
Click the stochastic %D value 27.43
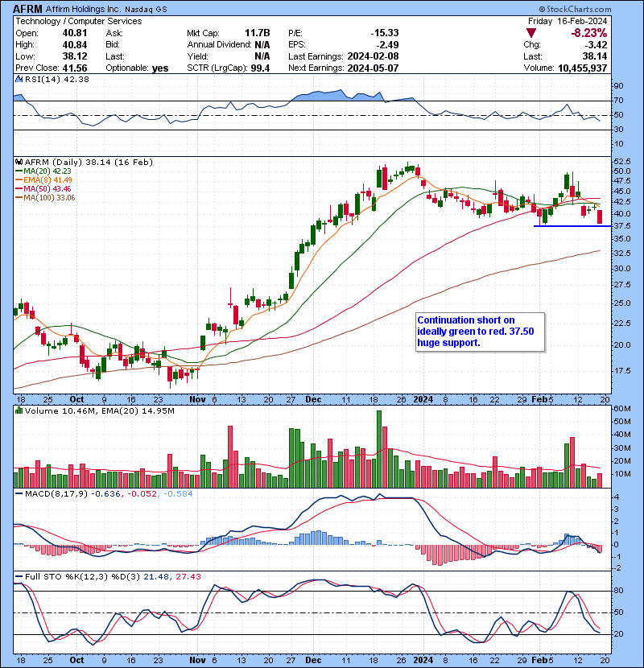tap(188, 577)
